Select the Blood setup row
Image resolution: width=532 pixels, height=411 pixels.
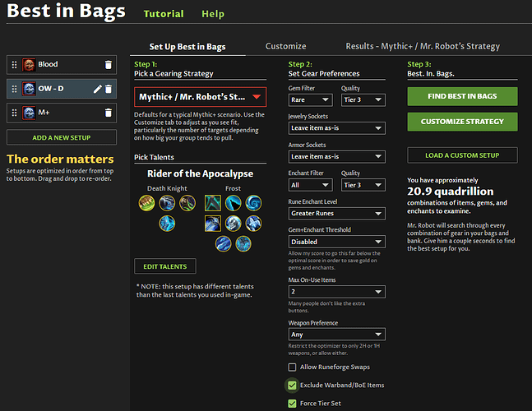tap(62, 65)
